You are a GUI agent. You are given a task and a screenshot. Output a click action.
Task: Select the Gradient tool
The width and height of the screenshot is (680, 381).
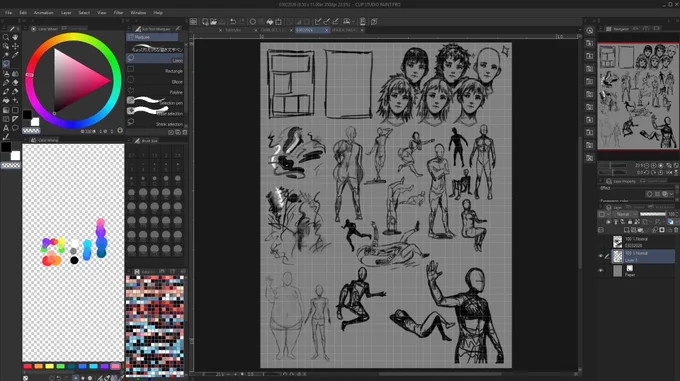point(6,110)
